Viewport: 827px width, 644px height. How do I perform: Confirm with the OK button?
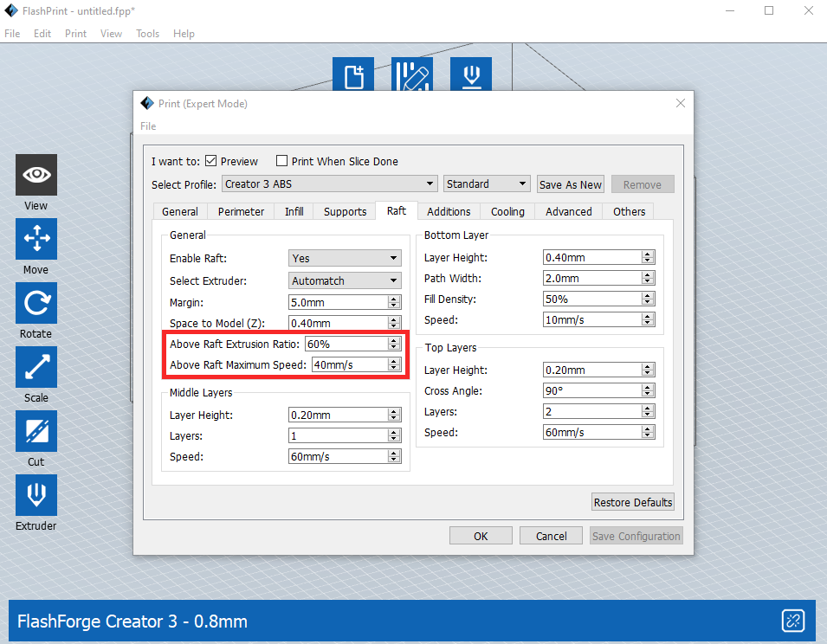[481, 536]
